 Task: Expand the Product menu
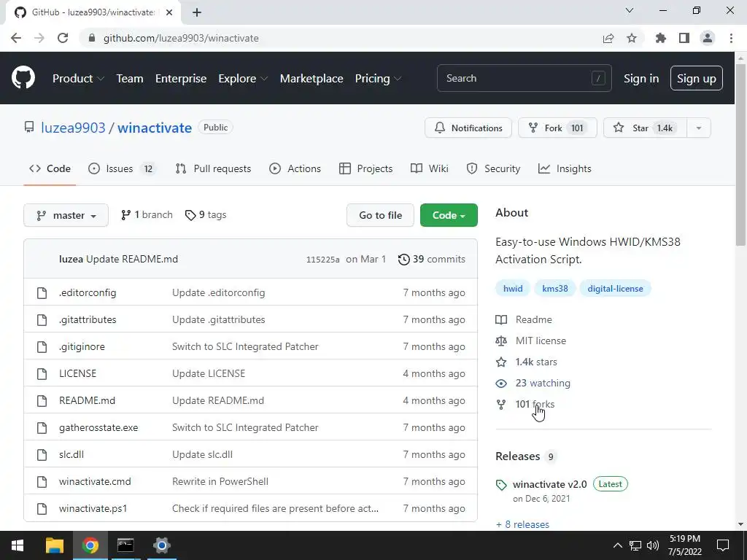(x=78, y=79)
